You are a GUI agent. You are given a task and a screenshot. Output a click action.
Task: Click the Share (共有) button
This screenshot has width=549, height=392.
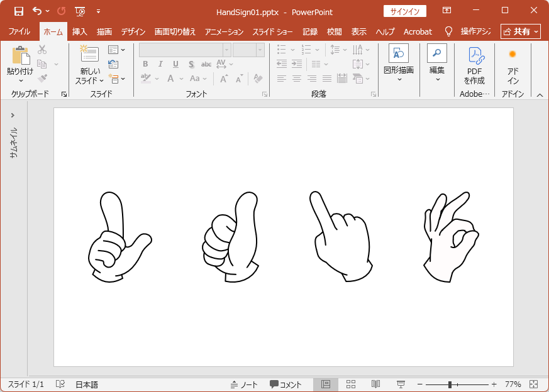(x=521, y=31)
